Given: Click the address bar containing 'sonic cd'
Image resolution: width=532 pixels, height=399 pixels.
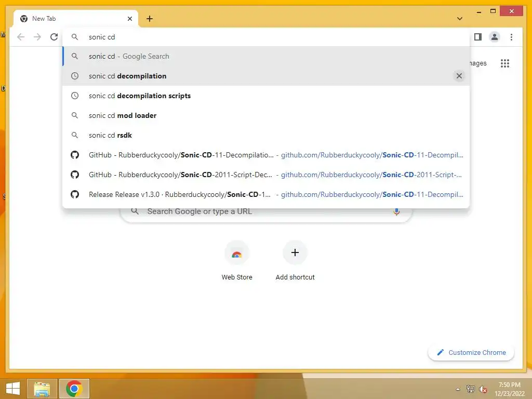Looking at the screenshot, I should pyautogui.click(x=266, y=37).
